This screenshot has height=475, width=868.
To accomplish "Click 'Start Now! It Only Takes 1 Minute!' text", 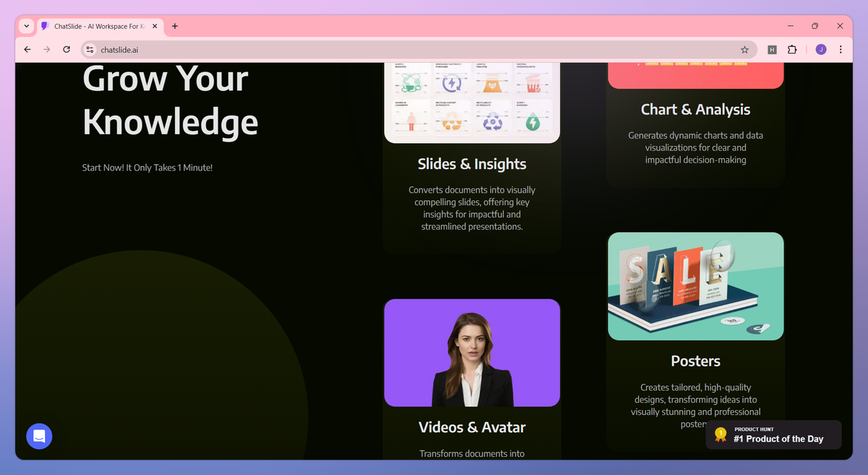I will 148,168.
